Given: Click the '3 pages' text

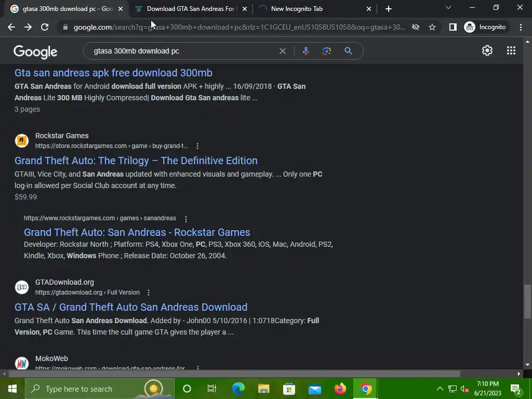Looking at the screenshot, I should [x=27, y=109].
